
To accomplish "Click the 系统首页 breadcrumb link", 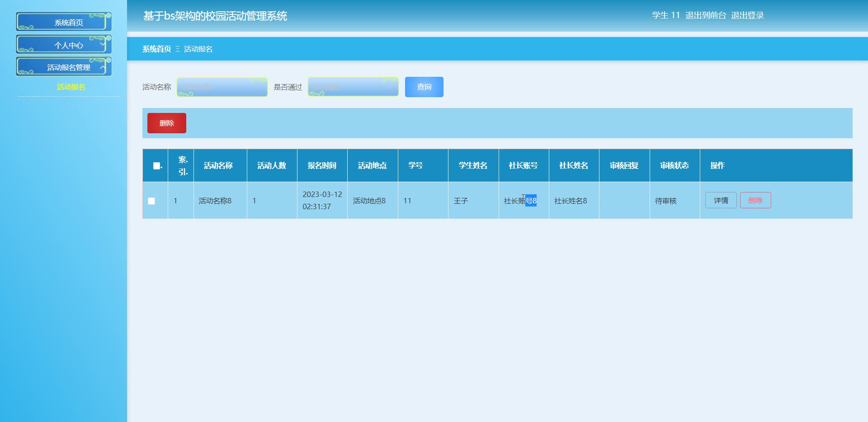I will tap(156, 49).
